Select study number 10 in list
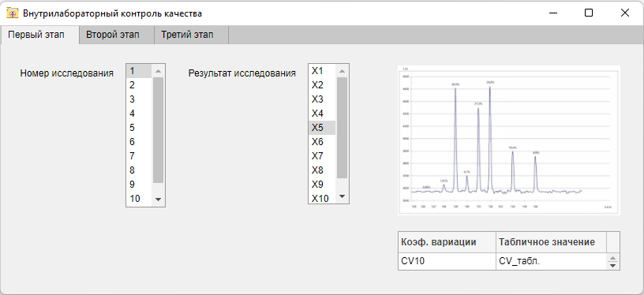Viewport: 644px width, 295px height. click(139, 199)
